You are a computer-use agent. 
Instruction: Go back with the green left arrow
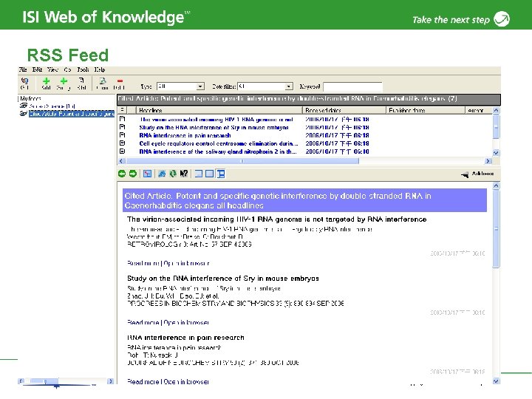point(122,174)
